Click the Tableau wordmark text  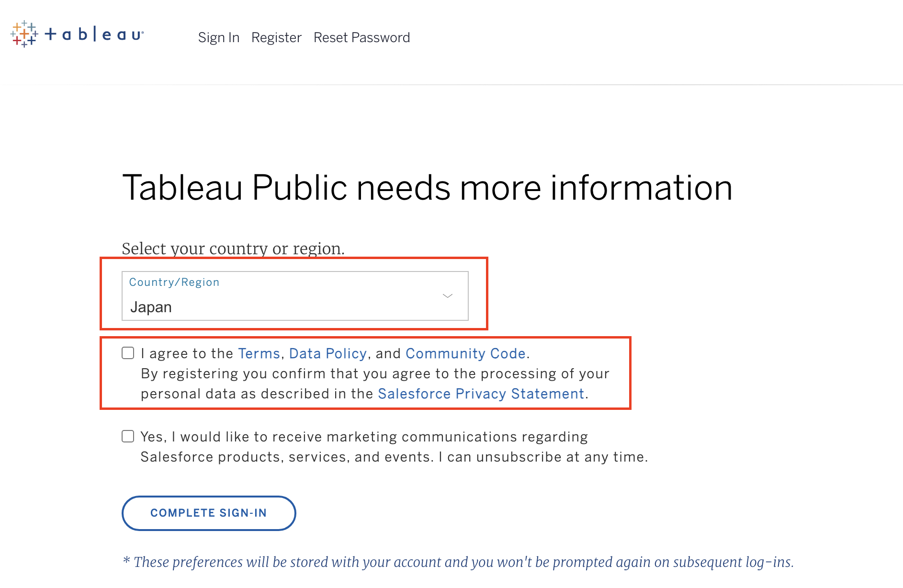[x=94, y=34]
